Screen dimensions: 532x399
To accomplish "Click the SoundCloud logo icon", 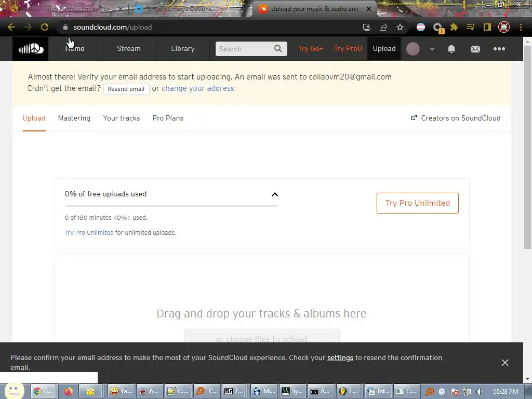I will pyautogui.click(x=31, y=49).
